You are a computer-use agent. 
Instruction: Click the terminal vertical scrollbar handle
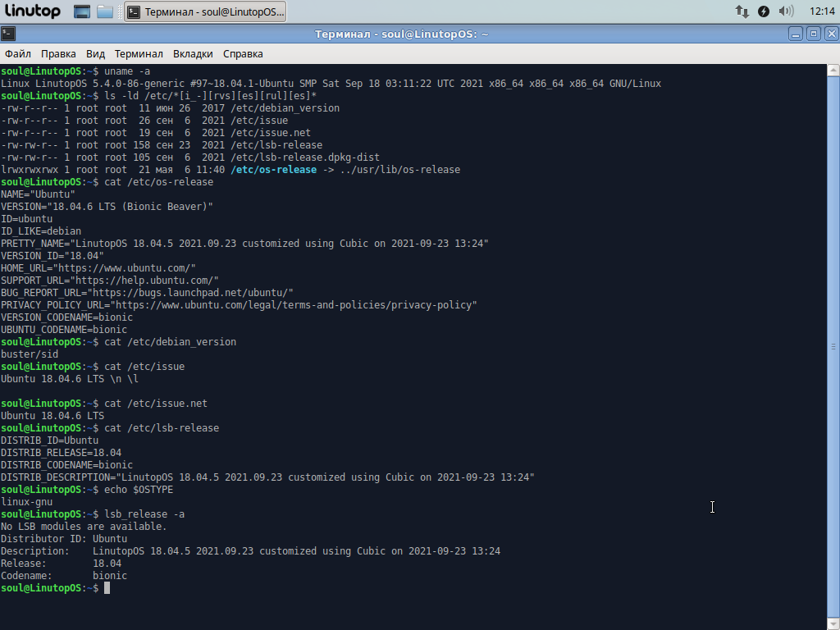coord(833,345)
